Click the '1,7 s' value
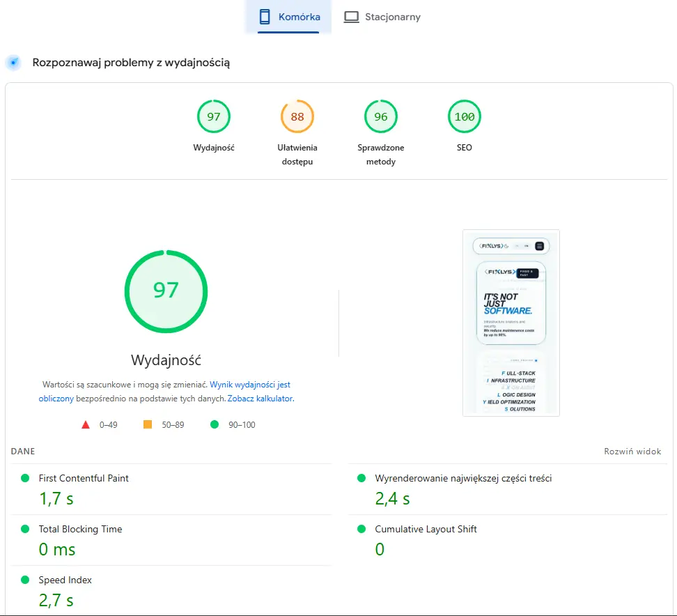The width and height of the screenshot is (677, 616). point(56,499)
